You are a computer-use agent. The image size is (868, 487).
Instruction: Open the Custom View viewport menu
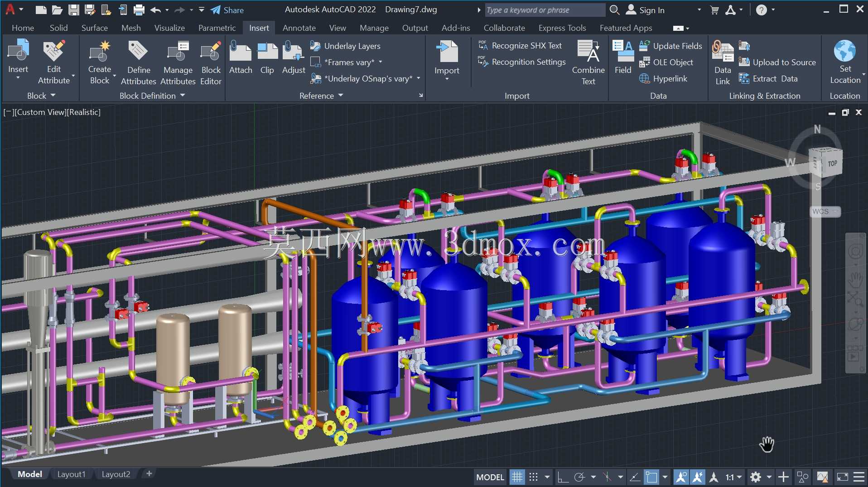click(x=40, y=112)
